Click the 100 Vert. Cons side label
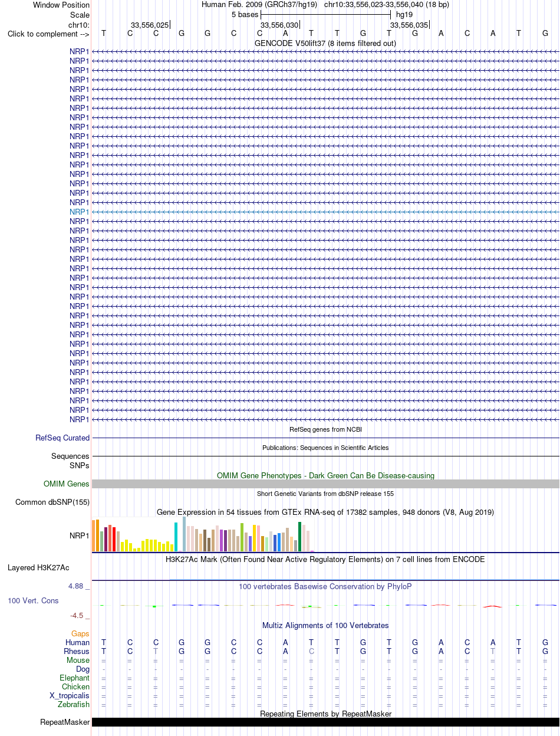 [x=33, y=600]
